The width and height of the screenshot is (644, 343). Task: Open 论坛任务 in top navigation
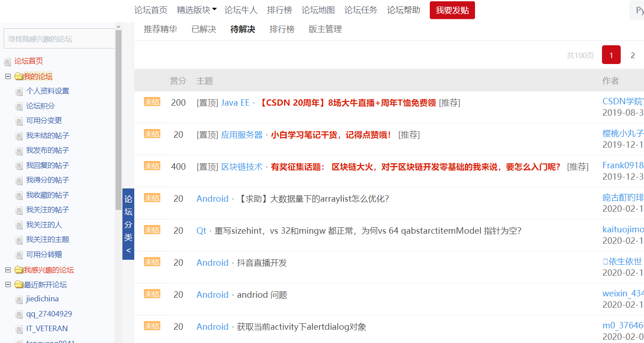coord(361,10)
